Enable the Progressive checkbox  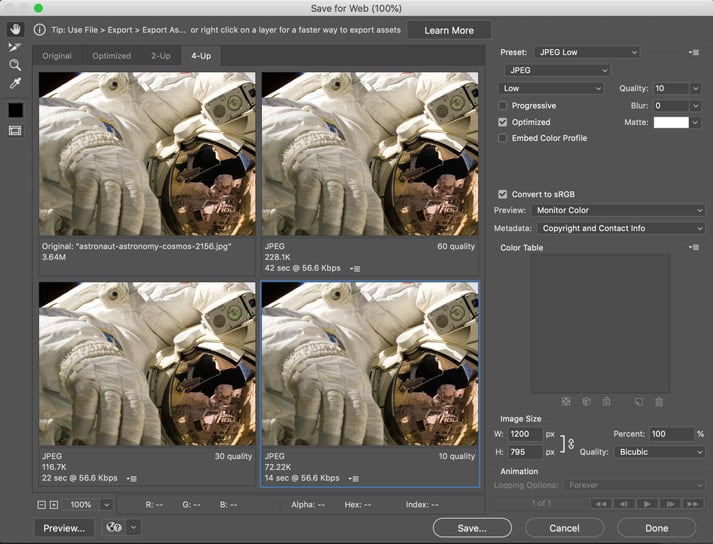[503, 105]
